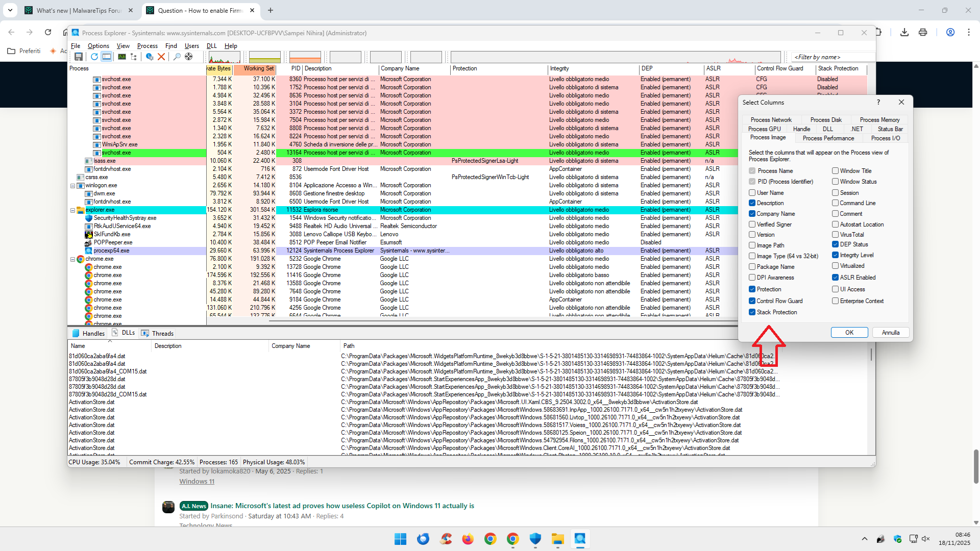Screen dimensions: 980x551
Task: Disable the DEP Status checkbox
Action: coord(836,244)
